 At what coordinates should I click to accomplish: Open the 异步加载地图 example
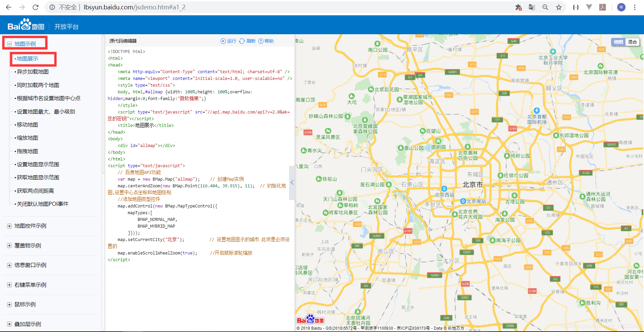(x=33, y=72)
